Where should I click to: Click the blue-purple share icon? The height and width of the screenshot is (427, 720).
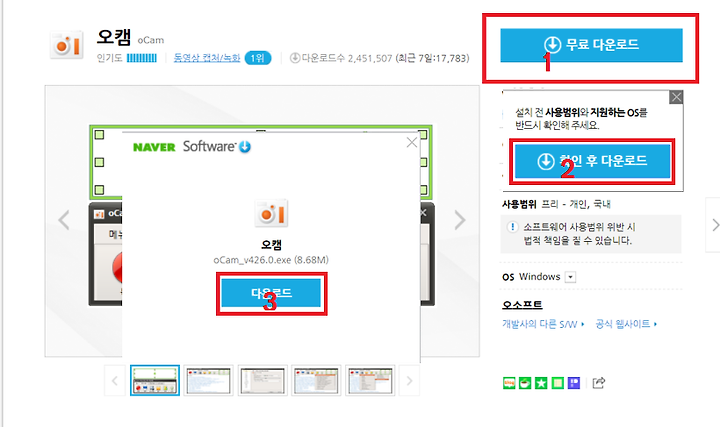[x=574, y=382]
